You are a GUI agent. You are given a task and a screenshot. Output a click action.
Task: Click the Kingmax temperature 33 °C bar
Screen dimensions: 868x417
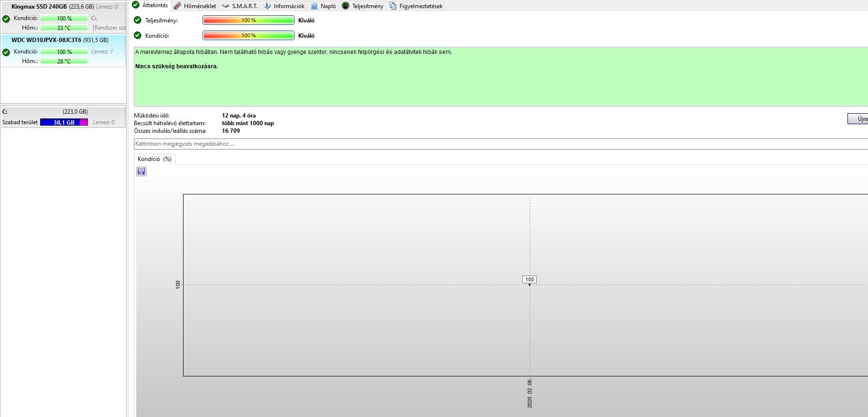64,28
